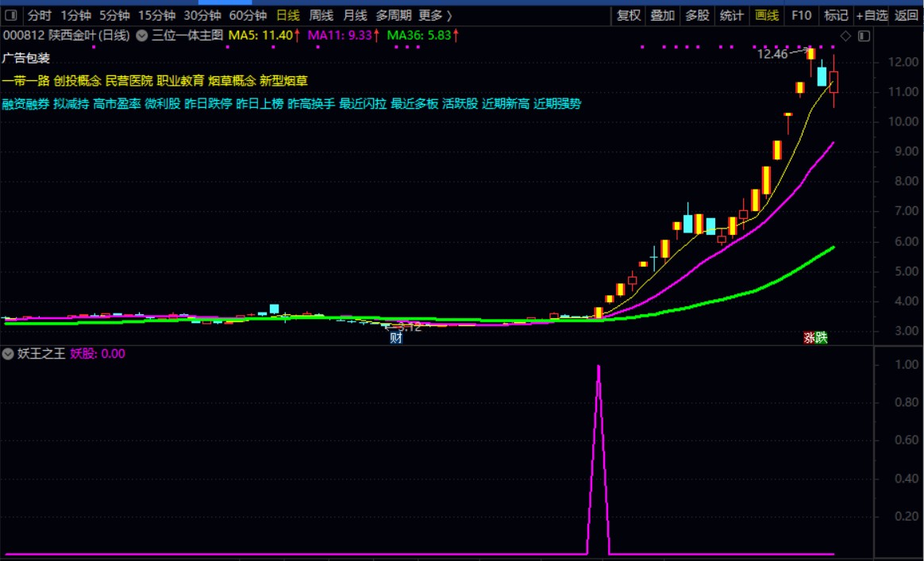Toggle the left sidebar panel icon
924x561 pixels.
click(10, 15)
